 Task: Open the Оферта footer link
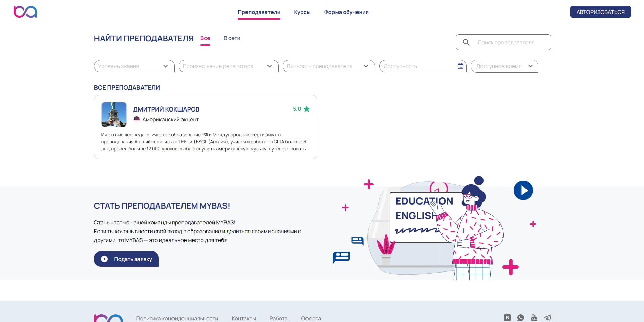(x=311, y=318)
